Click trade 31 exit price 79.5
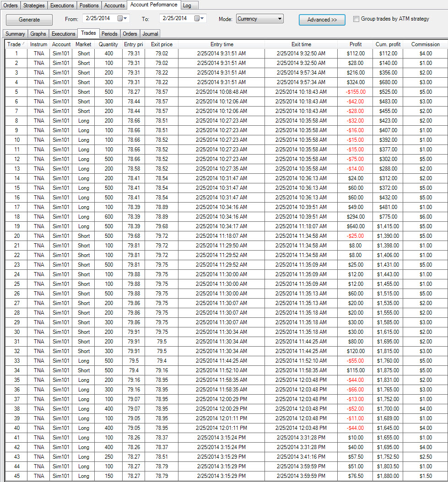This screenshot has height=482, width=448. click(162, 342)
